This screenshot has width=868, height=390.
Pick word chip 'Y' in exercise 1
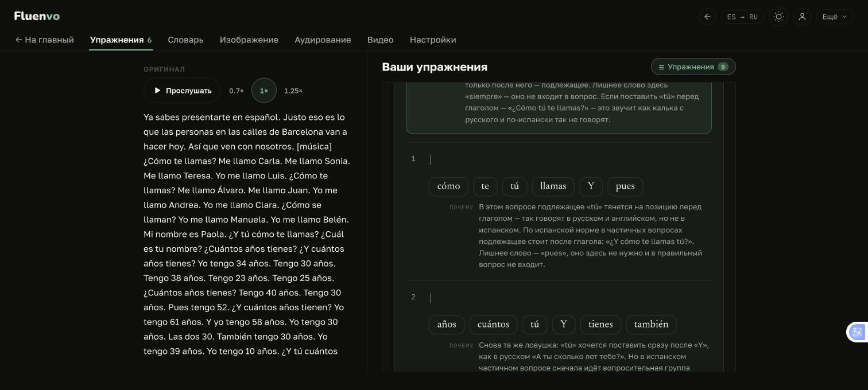coord(591,186)
